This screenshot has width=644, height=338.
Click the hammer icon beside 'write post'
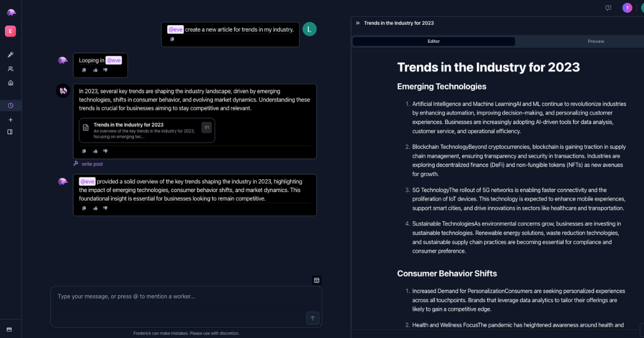(76, 164)
